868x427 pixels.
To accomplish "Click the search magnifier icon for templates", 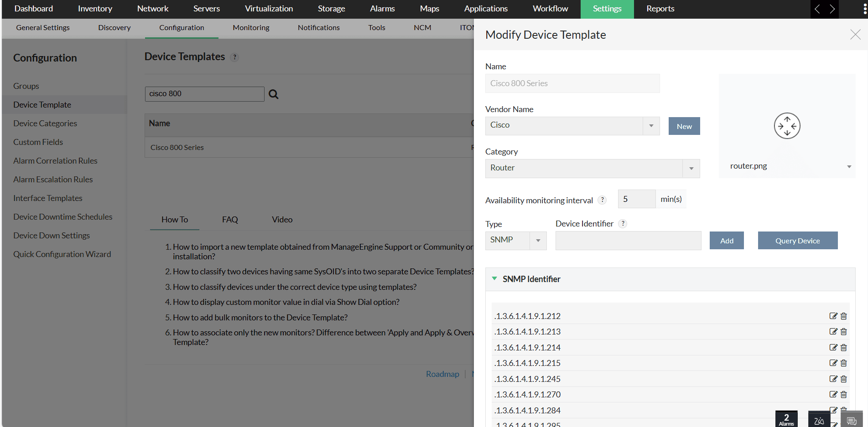I will pyautogui.click(x=274, y=94).
